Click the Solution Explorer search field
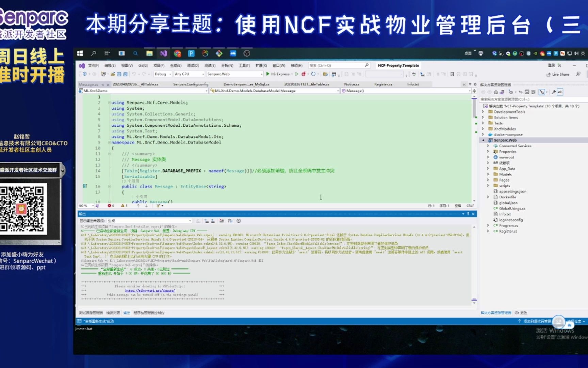Screen dimensions: 588x368 (533, 99)
